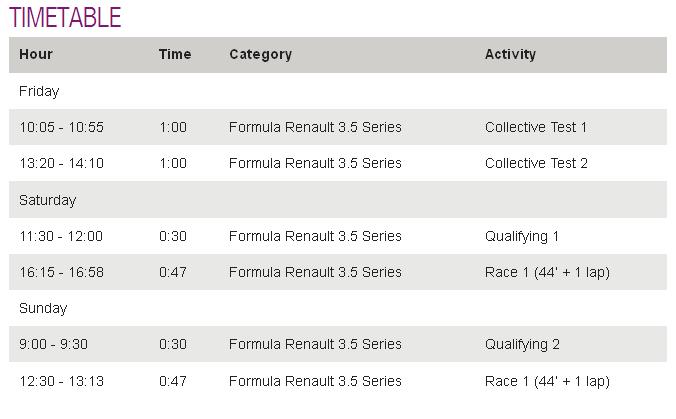Select the Activity column header
Viewport: 676px width, 419px height.
pos(510,54)
